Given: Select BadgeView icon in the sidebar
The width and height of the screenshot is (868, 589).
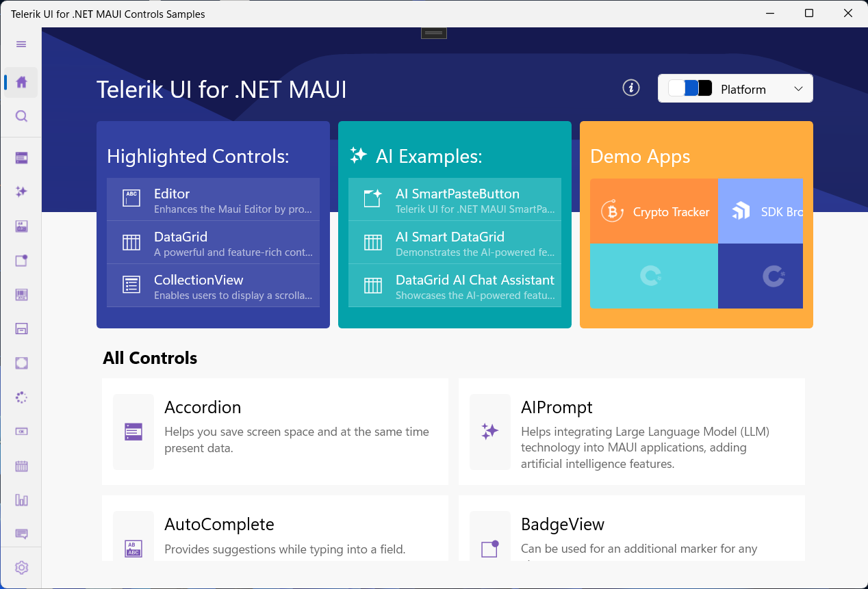Looking at the screenshot, I should (x=21, y=261).
